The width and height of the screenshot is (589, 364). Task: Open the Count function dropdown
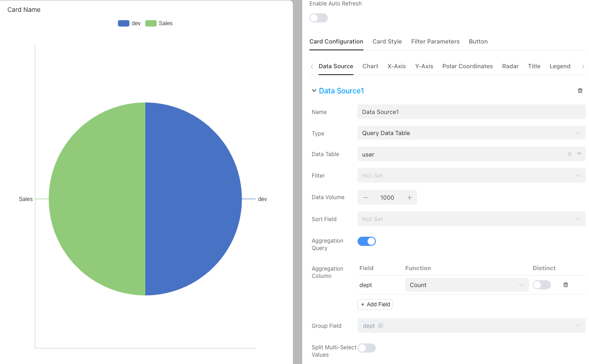point(466,285)
